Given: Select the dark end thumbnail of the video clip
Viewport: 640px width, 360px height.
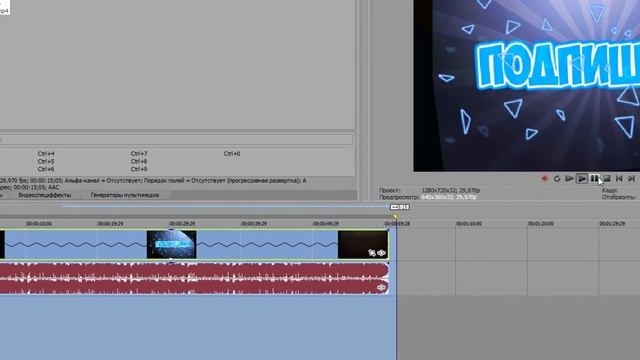Looking at the screenshot, I should click(x=363, y=244).
